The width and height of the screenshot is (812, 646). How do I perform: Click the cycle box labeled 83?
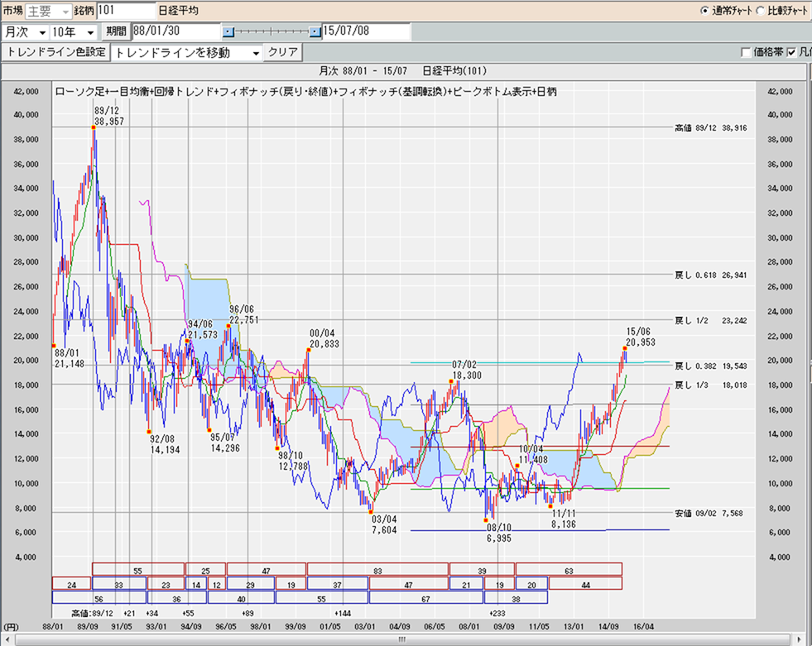(377, 569)
